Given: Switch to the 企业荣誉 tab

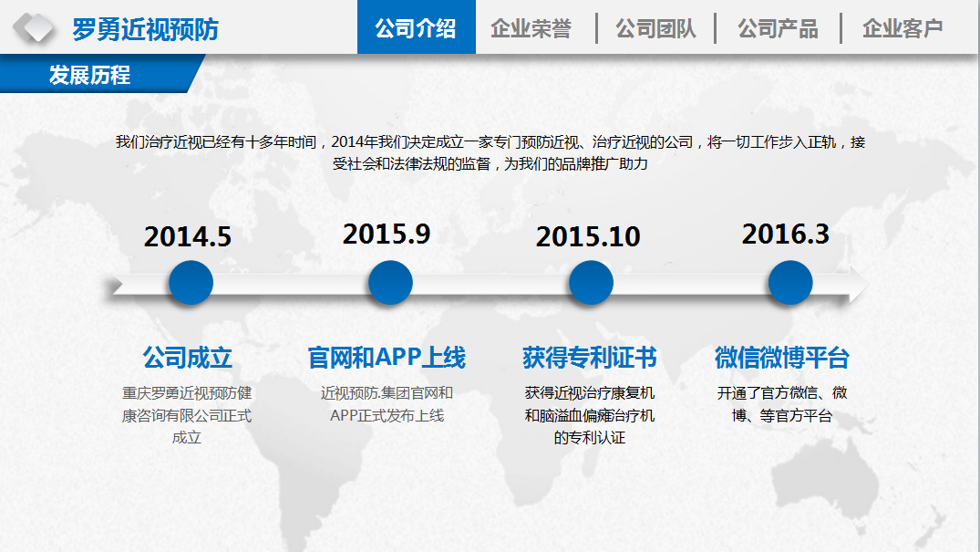Looking at the screenshot, I should [531, 28].
